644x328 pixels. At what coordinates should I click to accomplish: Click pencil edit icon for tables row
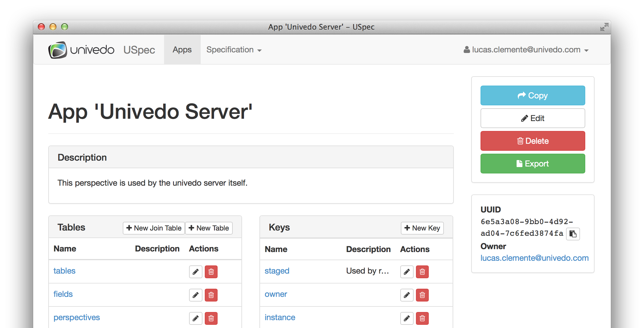195,272
